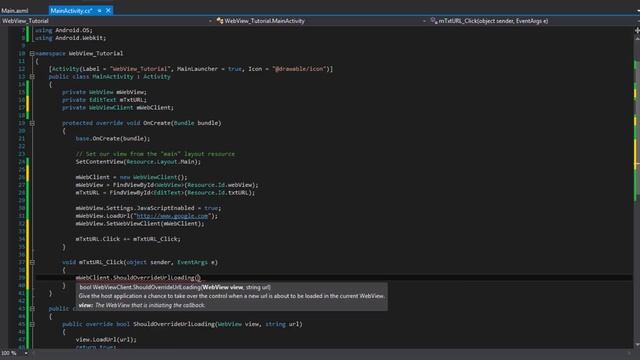Select the MainActivity.cs tab
The image size is (640, 360).
click(71, 11)
